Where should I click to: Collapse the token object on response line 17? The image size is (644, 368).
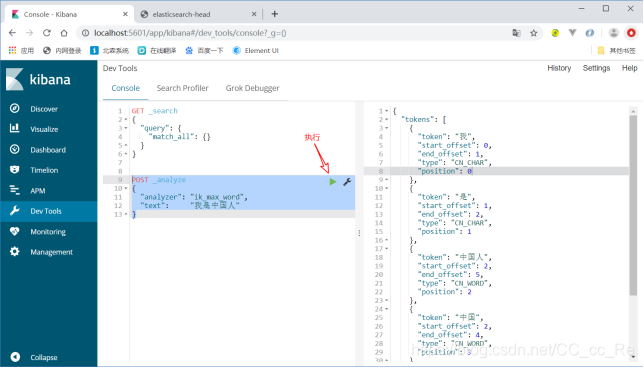tap(386, 249)
